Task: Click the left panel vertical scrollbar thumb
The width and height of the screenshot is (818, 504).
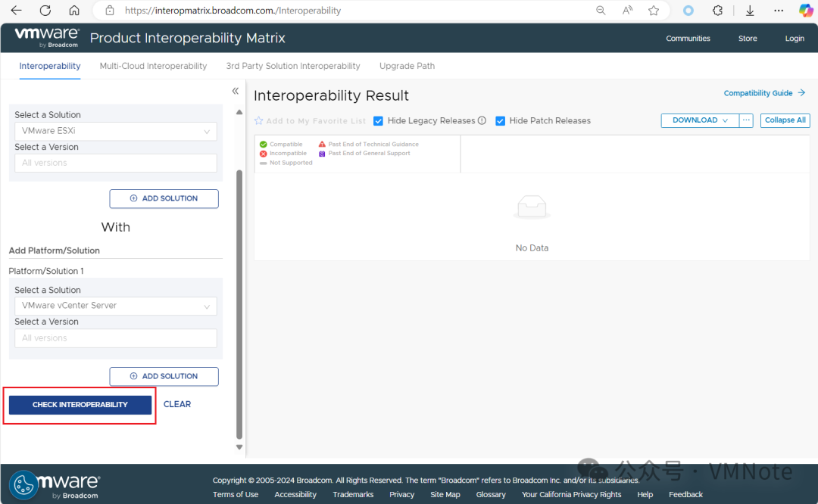Action: (239, 305)
